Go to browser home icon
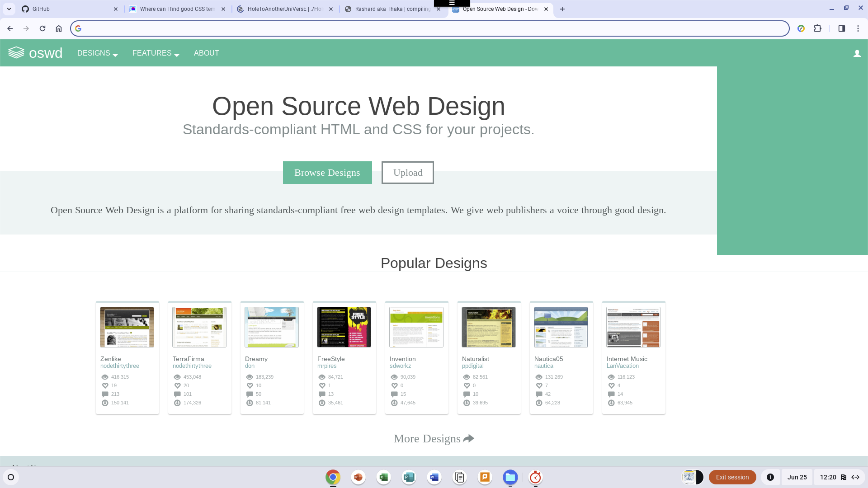 59,28
